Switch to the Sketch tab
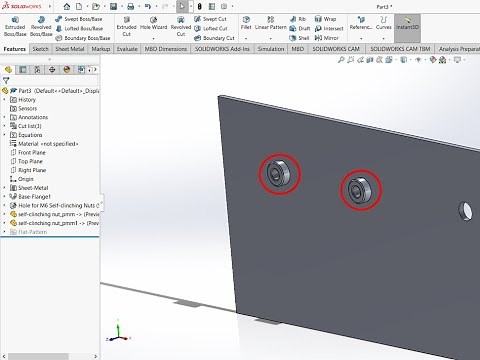 click(40, 49)
